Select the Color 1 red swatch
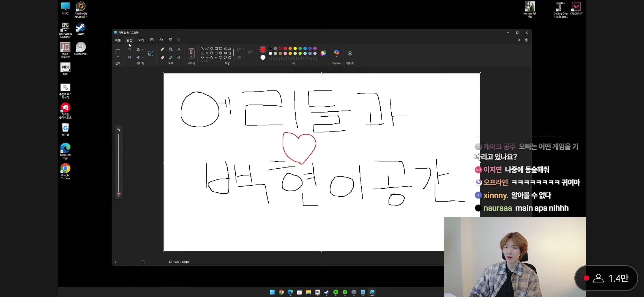Viewport: 644px width, 297px height. pos(263,50)
